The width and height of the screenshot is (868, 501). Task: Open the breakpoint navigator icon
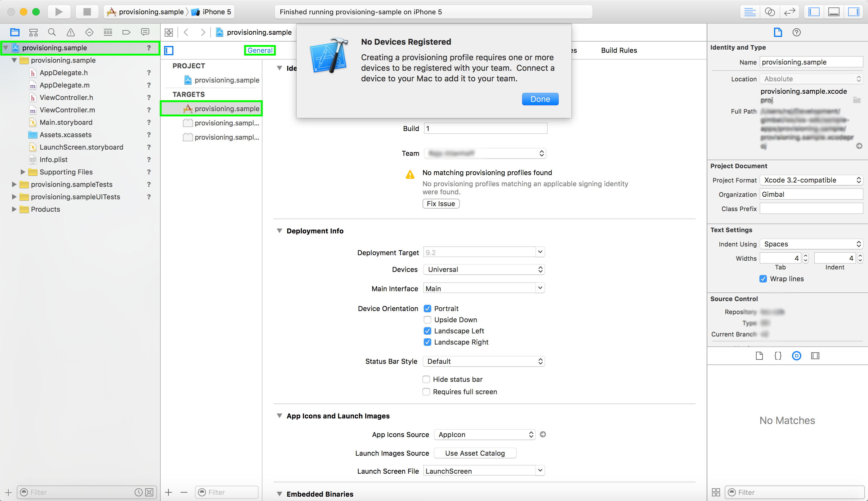coord(127,32)
